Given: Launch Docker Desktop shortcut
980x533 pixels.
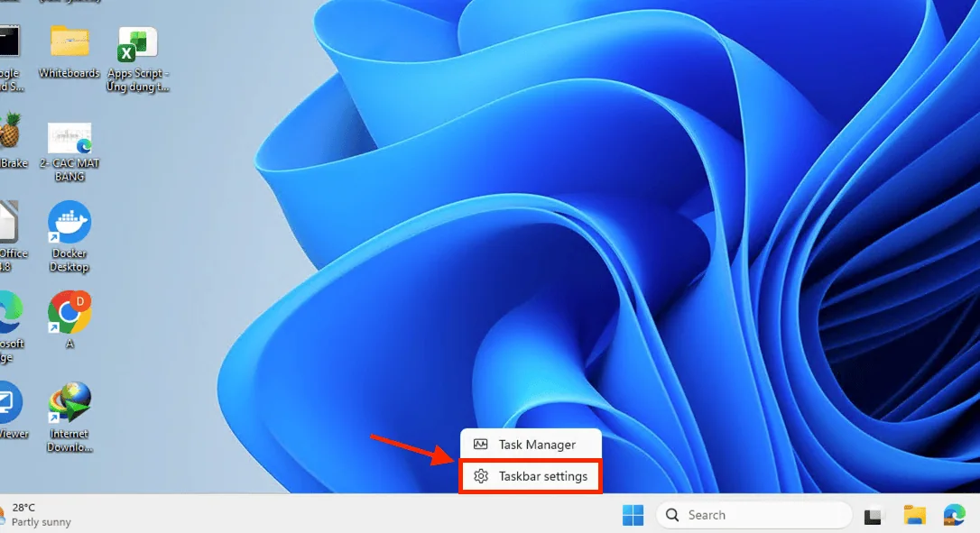Looking at the screenshot, I should (x=69, y=224).
